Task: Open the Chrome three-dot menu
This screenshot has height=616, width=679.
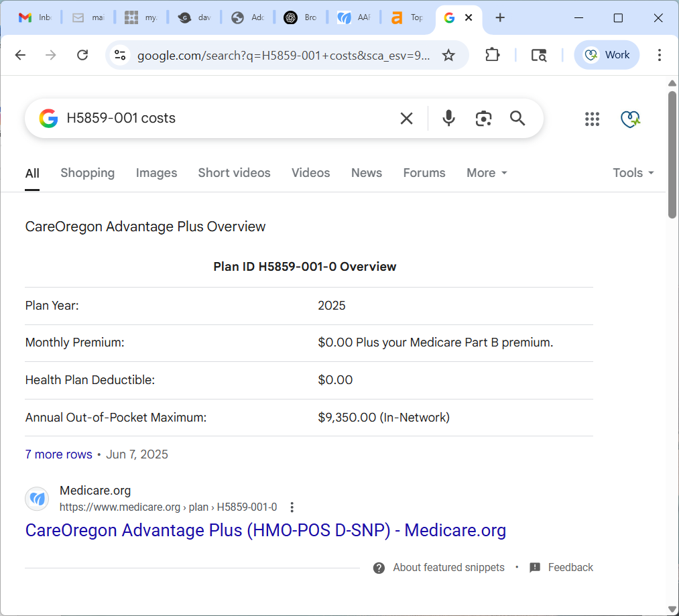Action: (659, 55)
